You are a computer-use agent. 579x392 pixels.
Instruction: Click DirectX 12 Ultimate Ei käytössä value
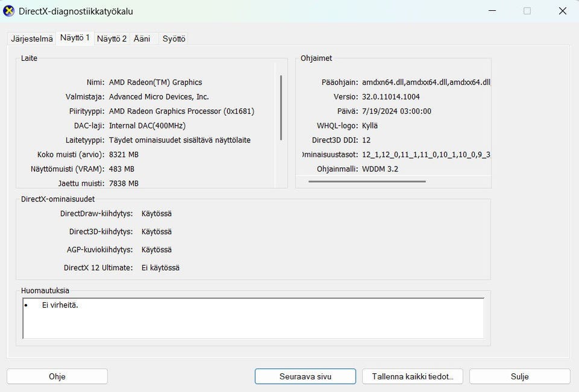click(x=160, y=268)
